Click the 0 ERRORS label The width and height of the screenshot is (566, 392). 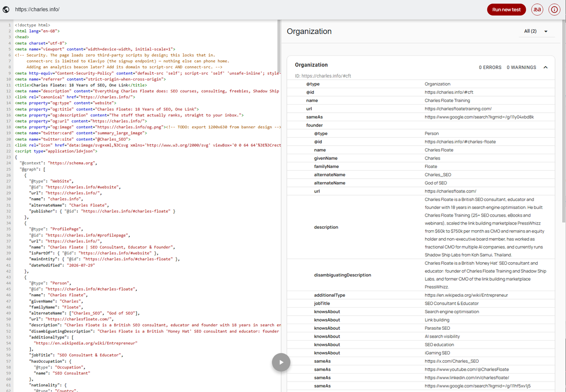pos(490,67)
